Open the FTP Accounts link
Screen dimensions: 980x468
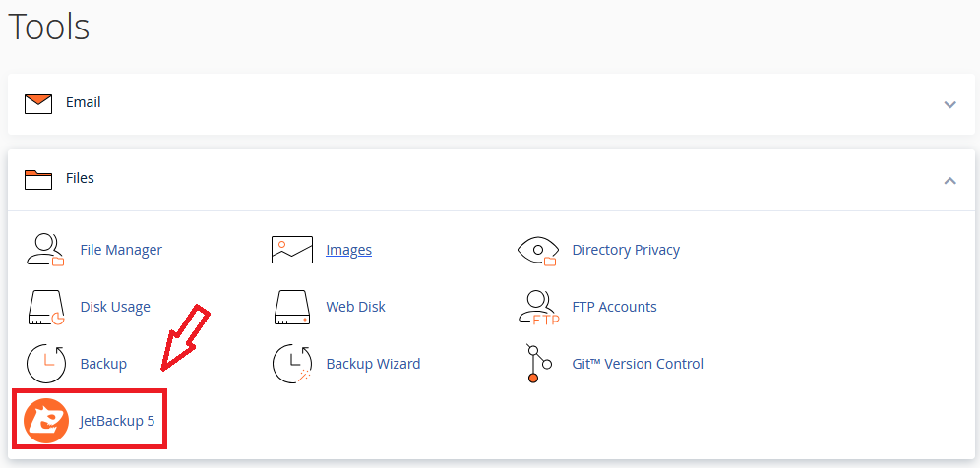614,307
